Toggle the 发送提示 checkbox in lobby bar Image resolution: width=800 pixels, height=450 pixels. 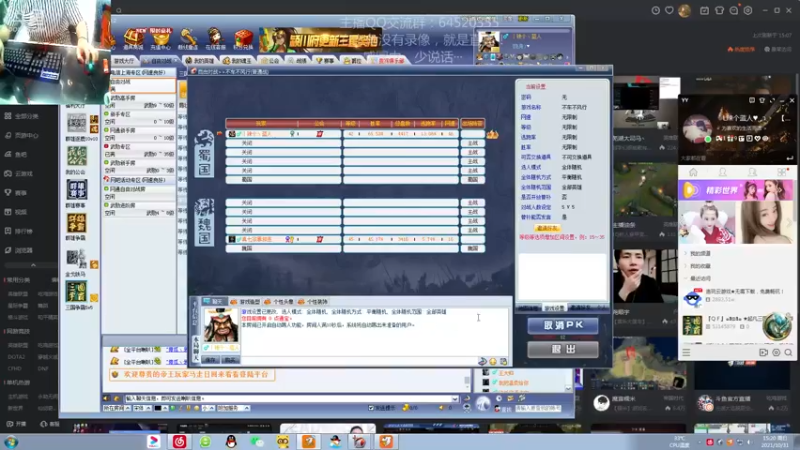pyautogui.click(x=371, y=408)
